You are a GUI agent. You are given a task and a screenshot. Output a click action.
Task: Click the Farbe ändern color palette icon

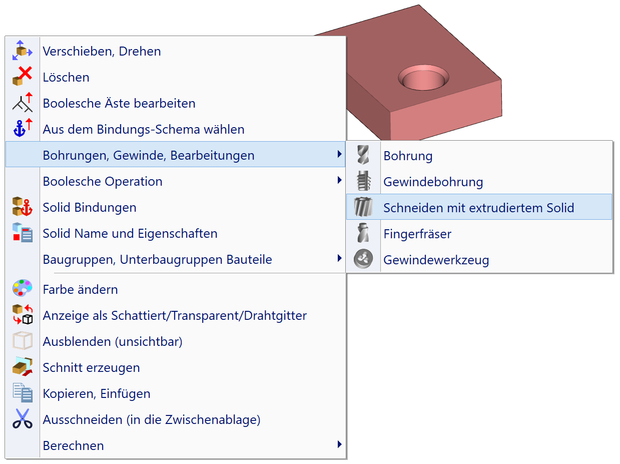pyautogui.click(x=22, y=289)
